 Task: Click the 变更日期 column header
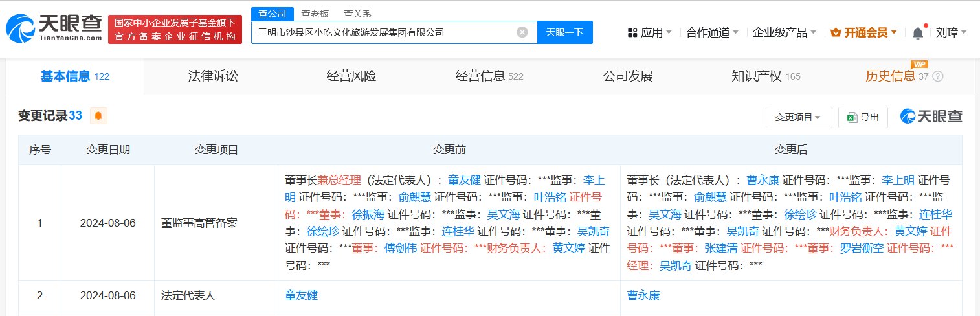coord(108,150)
